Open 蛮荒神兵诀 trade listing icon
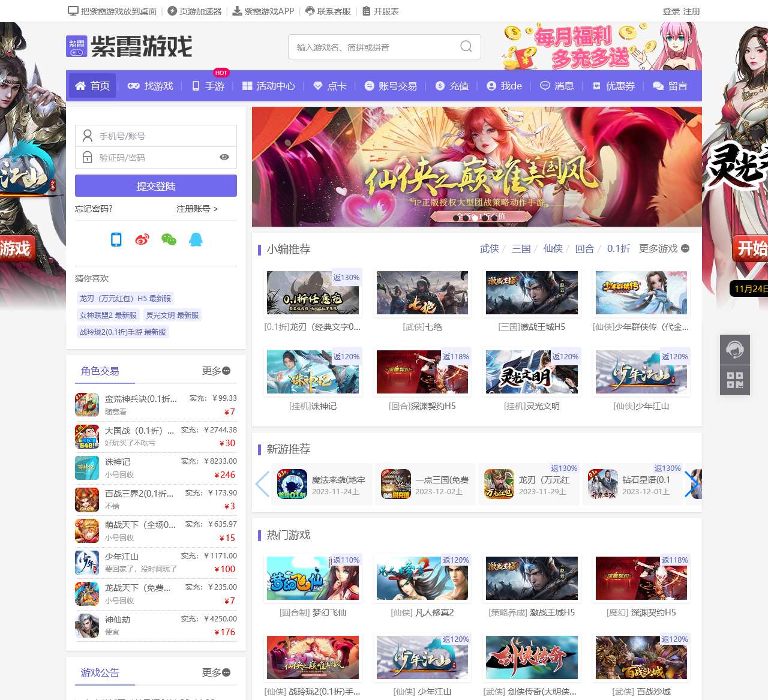This screenshot has height=700, width=768. point(87,405)
